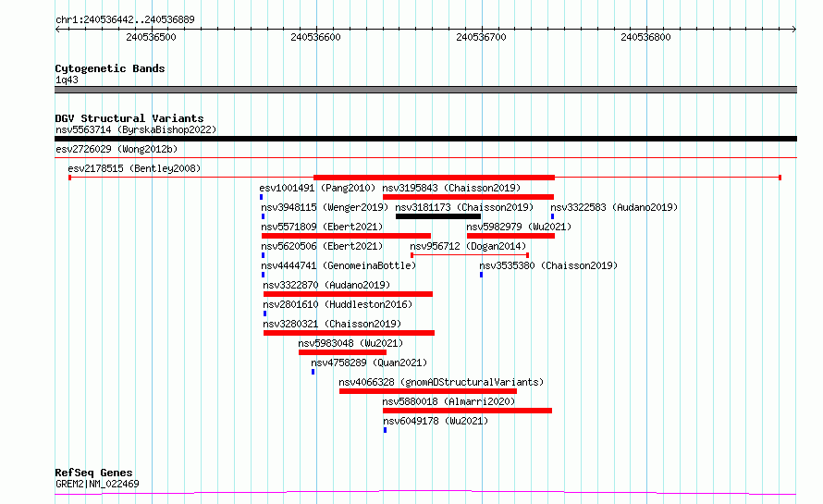823x504 pixels.
Task: Click ruler position 240536800
Action: click(x=645, y=37)
